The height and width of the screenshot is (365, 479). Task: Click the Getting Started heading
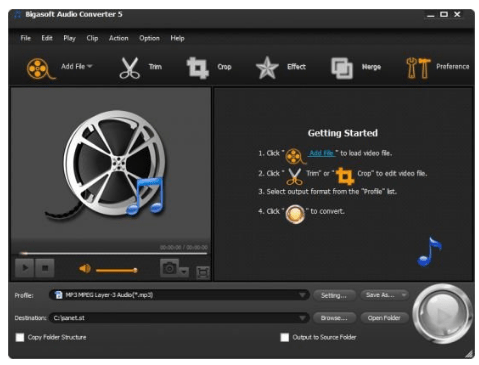point(342,133)
